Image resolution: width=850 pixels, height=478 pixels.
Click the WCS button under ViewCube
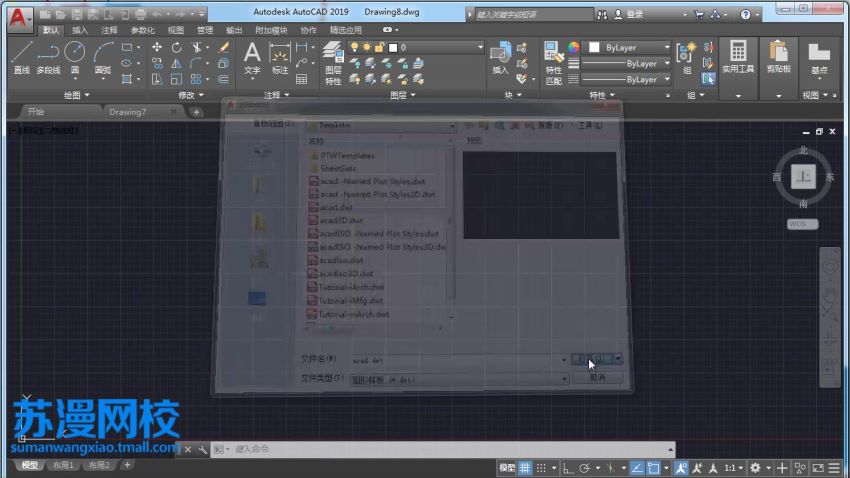pyautogui.click(x=802, y=224)
